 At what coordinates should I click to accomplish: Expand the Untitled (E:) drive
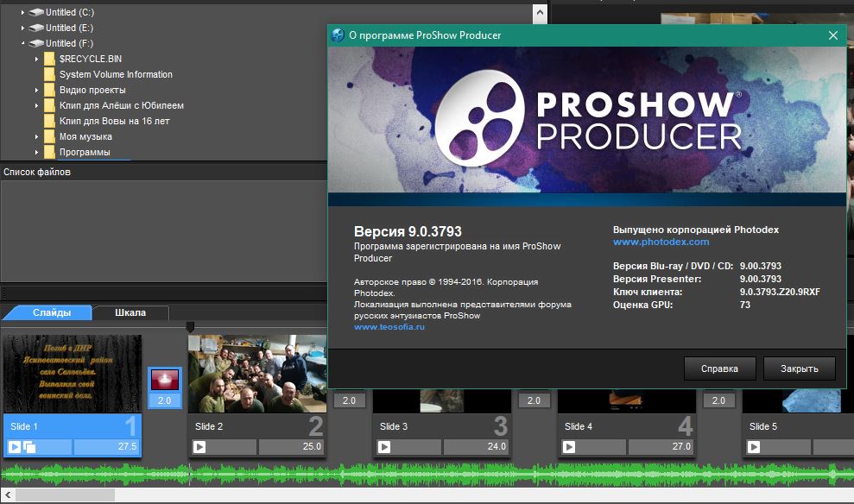click(22, 28)
